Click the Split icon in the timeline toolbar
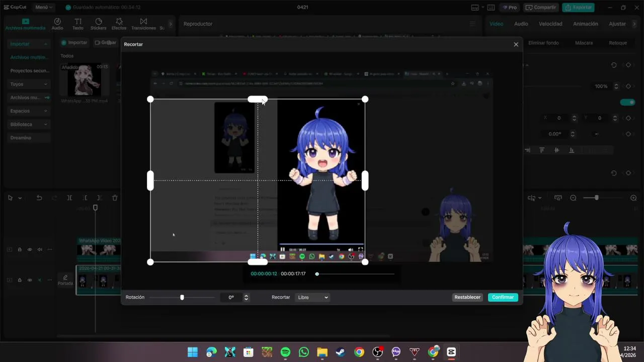Viewport: 644px width, 362px height. (69, 198)
